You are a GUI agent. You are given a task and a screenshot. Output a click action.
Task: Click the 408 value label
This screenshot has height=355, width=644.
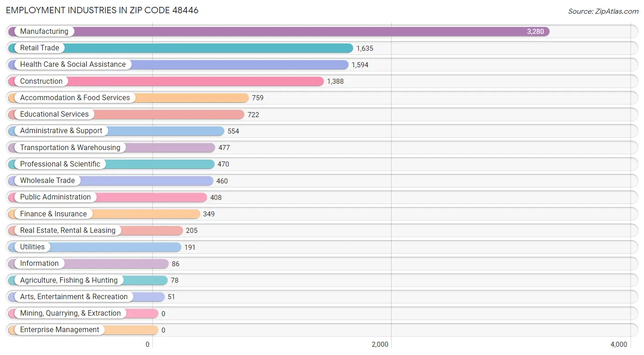point(216,198)
